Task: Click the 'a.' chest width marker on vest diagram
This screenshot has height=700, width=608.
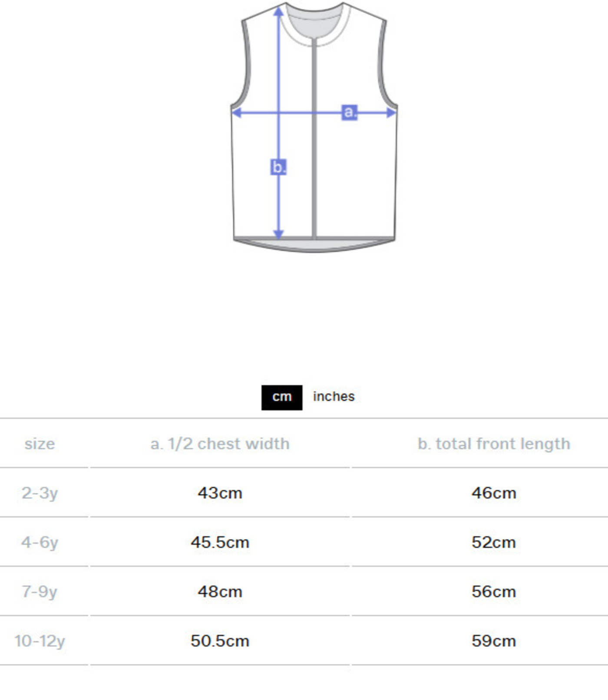Action: click(x=349, y=112)
